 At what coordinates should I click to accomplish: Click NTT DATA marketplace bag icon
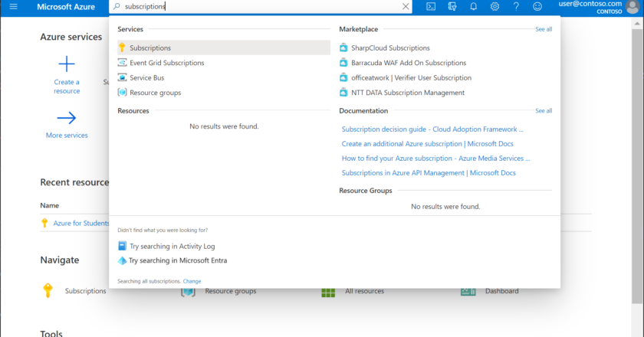(343, 93)
